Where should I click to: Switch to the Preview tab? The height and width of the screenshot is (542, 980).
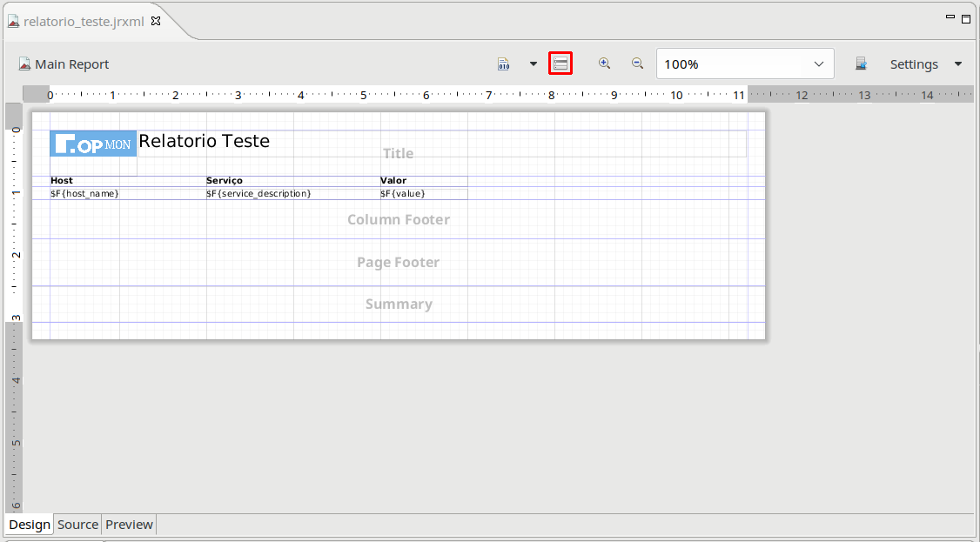[x=129, y=525]
